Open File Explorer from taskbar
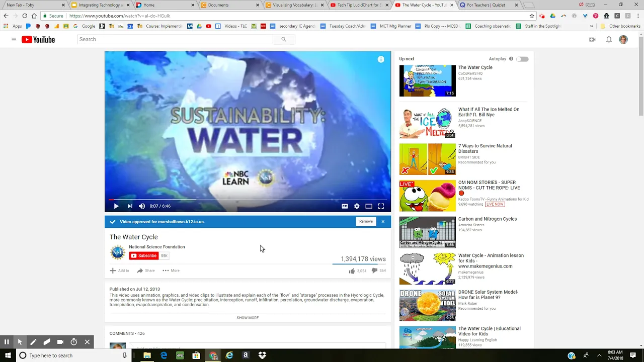 click(147, 355)
